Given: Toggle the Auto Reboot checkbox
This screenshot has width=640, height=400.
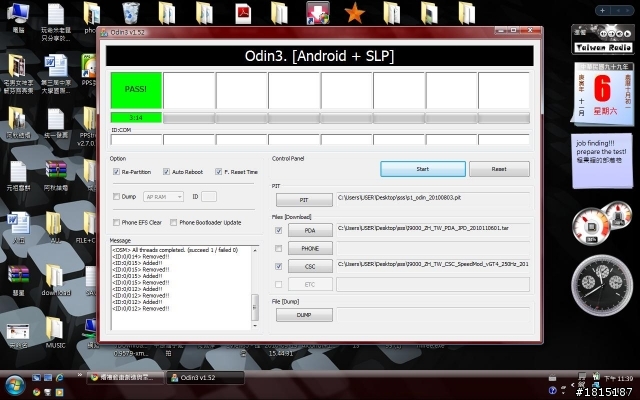Looking at the screenshot, I should 166,172.
